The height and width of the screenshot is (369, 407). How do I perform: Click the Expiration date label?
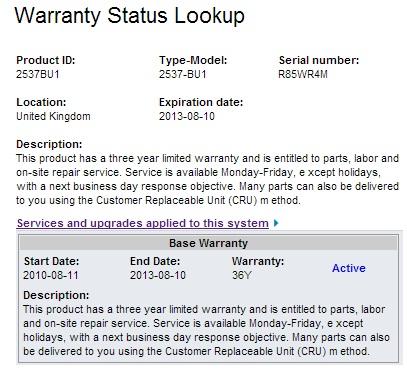(201, 102)
